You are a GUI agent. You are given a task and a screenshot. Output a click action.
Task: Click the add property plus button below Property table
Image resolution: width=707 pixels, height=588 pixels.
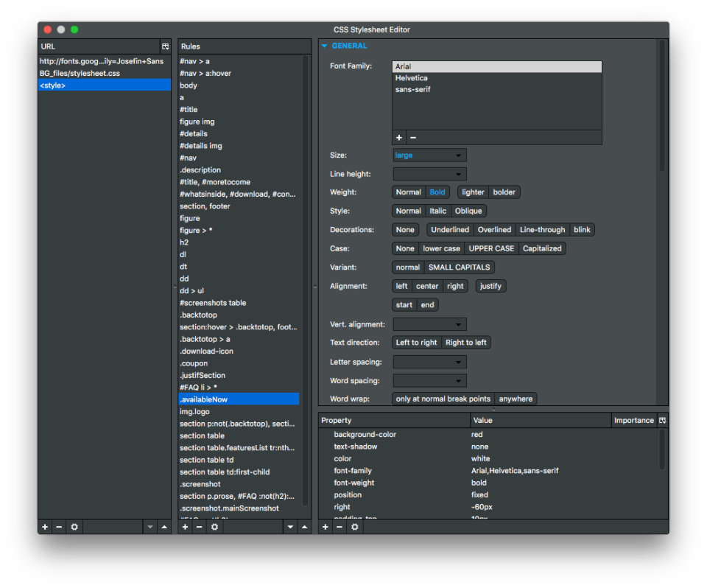tap(326, 527)
